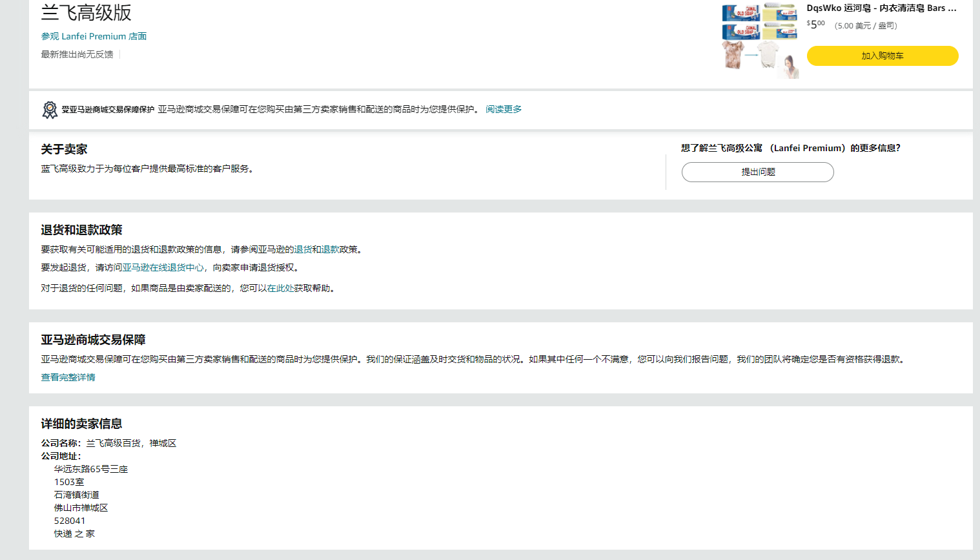The width and height of the screenshot is (980, 560).
Task: Click the 退货和退款政策 heading
Action: click(81, 230)
